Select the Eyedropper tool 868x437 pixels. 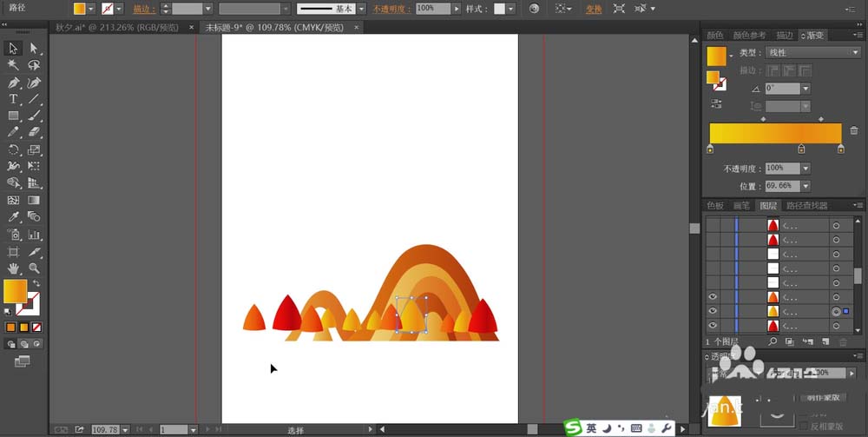pyautogui.click(x=13, y=216)
